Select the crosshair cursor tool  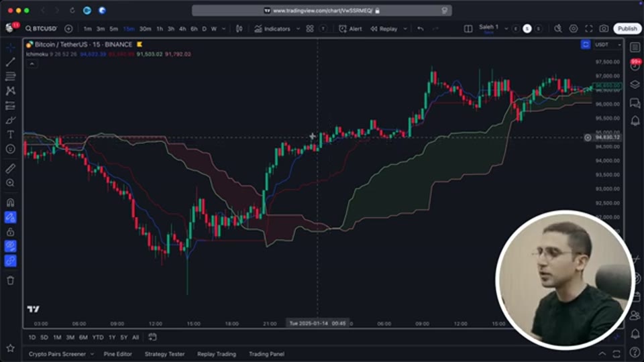(10, 47)
